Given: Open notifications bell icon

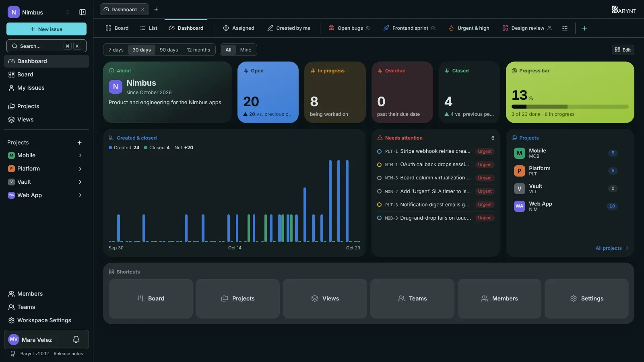Looking at the screenshot, I should tap(76, 339).
